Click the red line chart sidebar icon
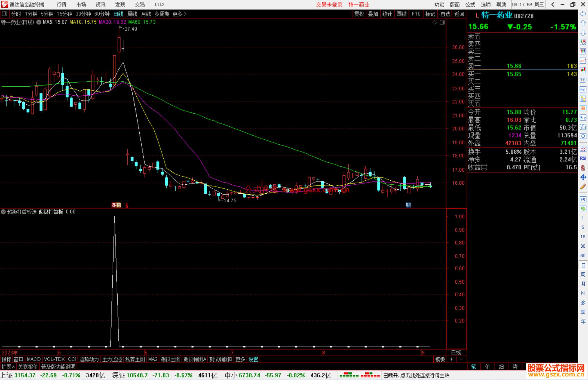This screenshot has height=380, width=588. 583,61
